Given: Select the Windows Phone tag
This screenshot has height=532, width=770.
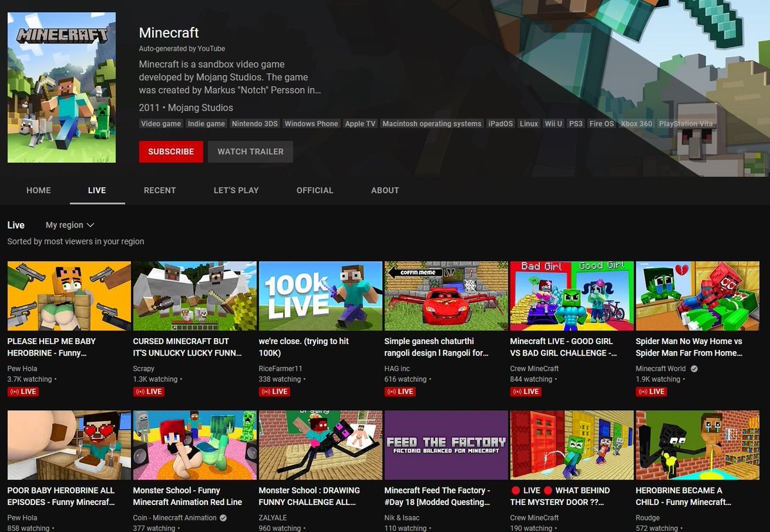Looking at the screenshot, I should click(x=311, y=124).
